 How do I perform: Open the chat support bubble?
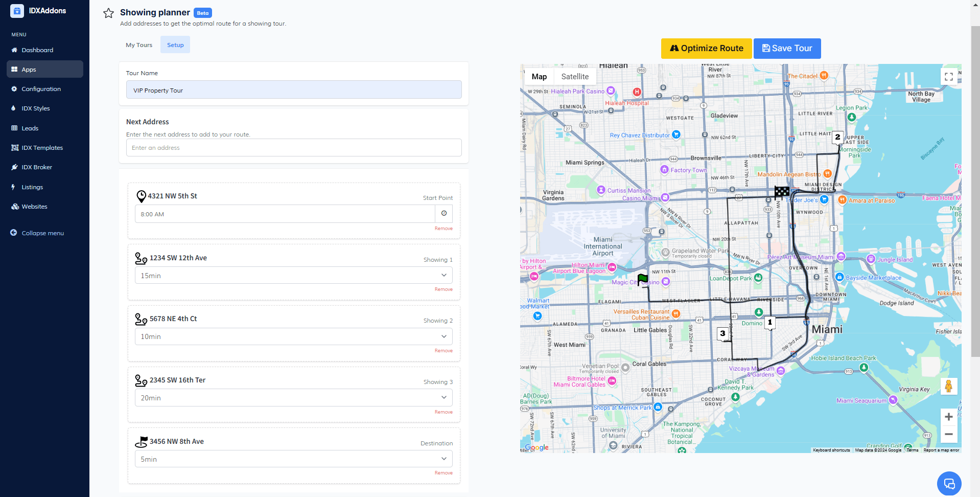[x=949, y=483]
